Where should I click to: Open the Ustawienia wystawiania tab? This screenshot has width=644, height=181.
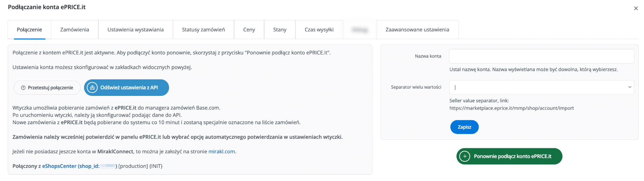coord(135,30)
